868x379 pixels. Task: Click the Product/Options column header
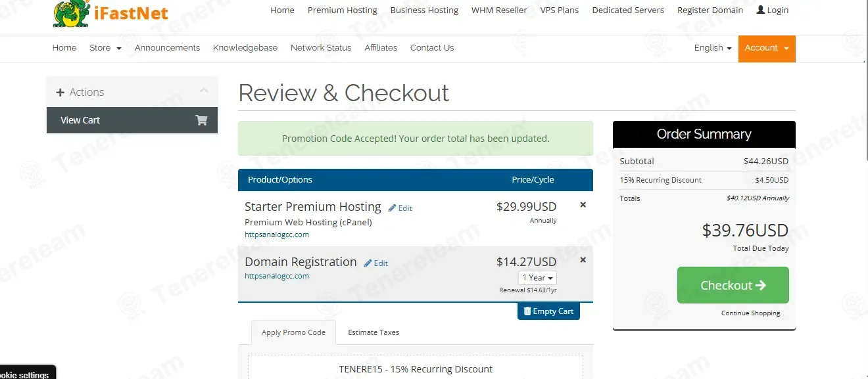pyautogui.click(x=280, y=179)
